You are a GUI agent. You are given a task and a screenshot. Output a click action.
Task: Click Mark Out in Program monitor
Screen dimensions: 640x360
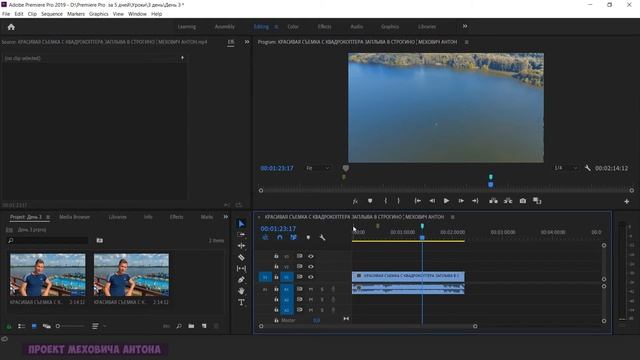point(398,201)
